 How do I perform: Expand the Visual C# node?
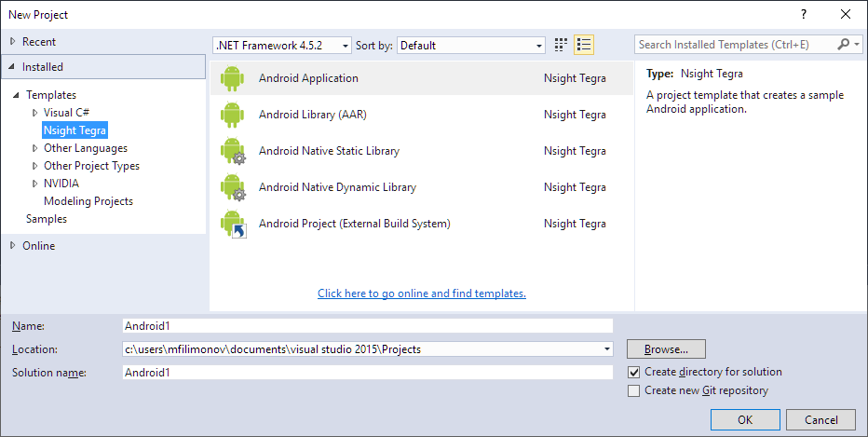(34, 113)
